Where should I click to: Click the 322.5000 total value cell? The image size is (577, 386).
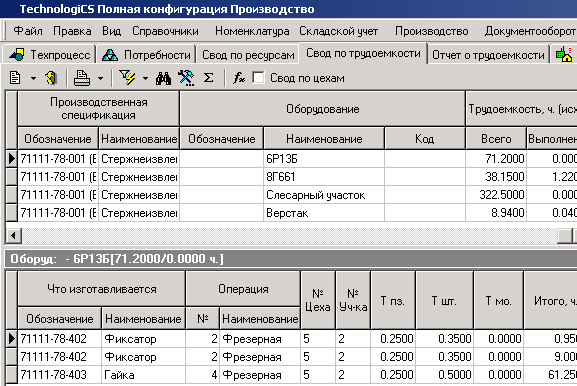point(496,195)
